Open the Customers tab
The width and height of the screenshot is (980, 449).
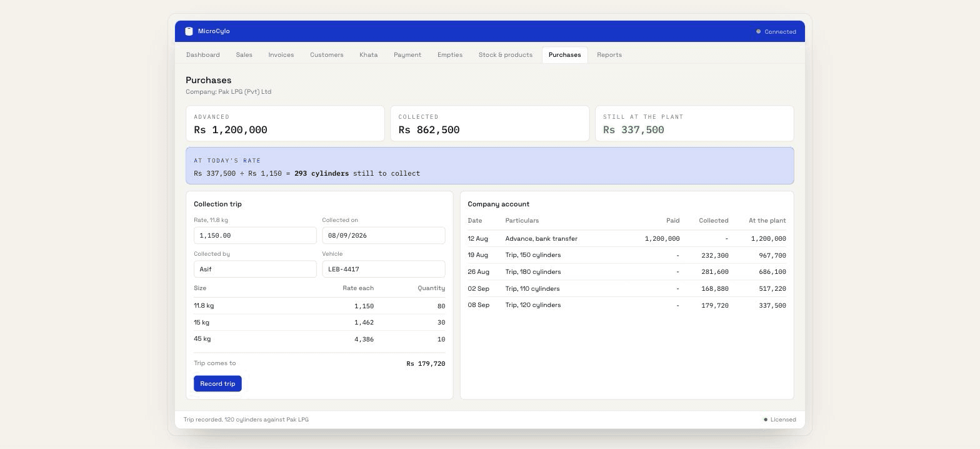[x=327, y=55]
